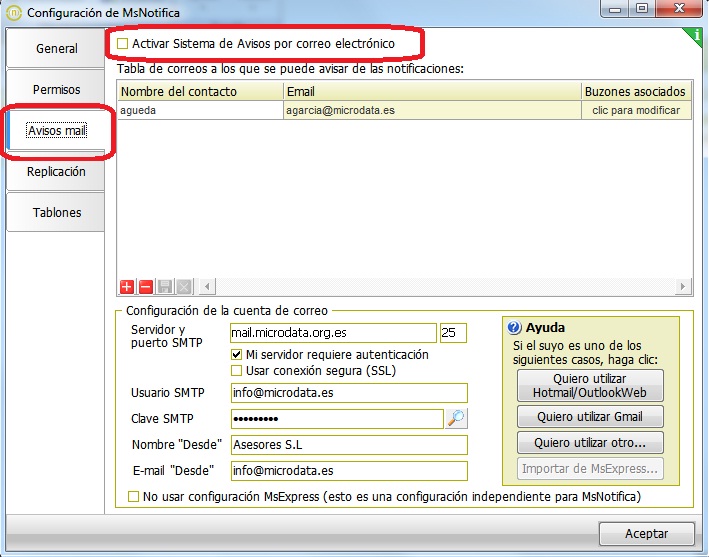Click 'clic para modificar' cell
The image size is (709, 557).
coord(636,110)
